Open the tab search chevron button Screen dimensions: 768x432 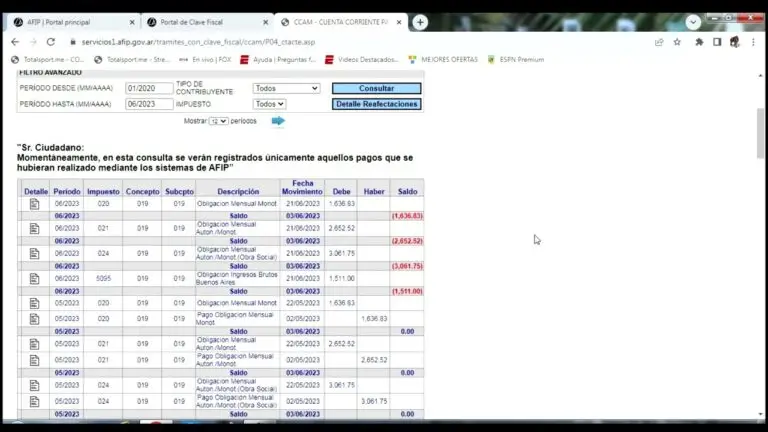pos(693,22)
